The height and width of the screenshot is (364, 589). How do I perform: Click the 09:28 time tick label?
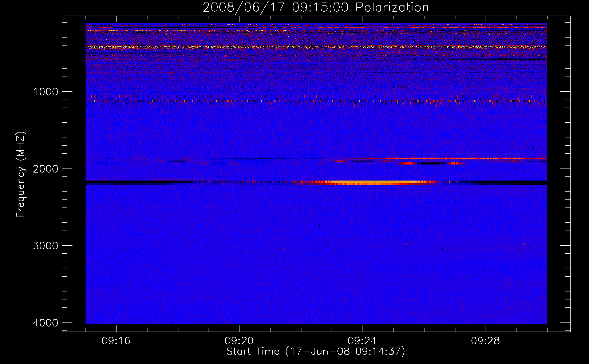pos(486,341)
